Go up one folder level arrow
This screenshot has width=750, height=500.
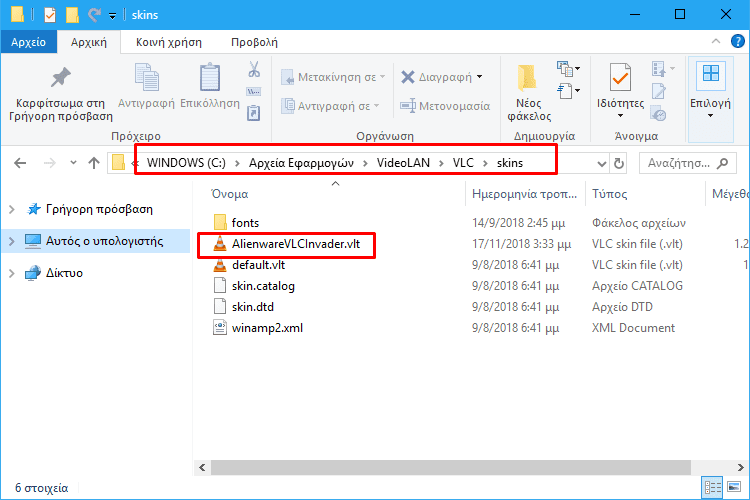pyautogui.click(x=94, y=163)
